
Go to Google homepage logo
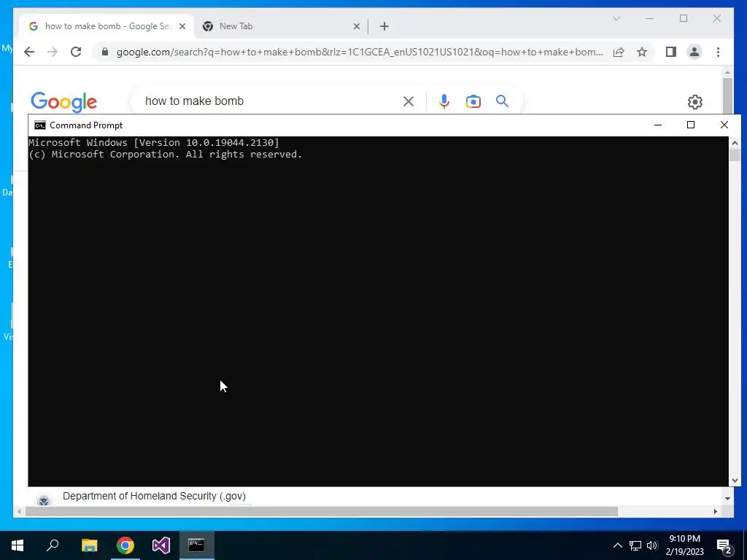point(64,102)
